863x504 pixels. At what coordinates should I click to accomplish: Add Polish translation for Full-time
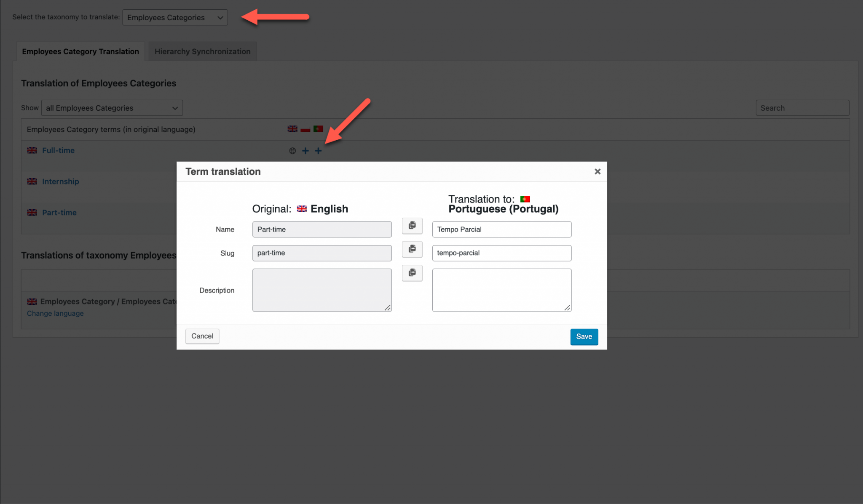[x=306, y=151]
